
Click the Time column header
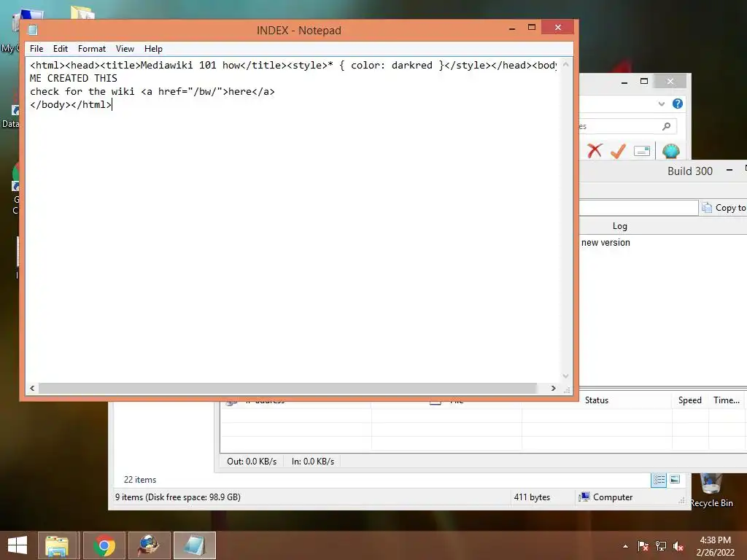pyautogui.click(x=726, y=400)
